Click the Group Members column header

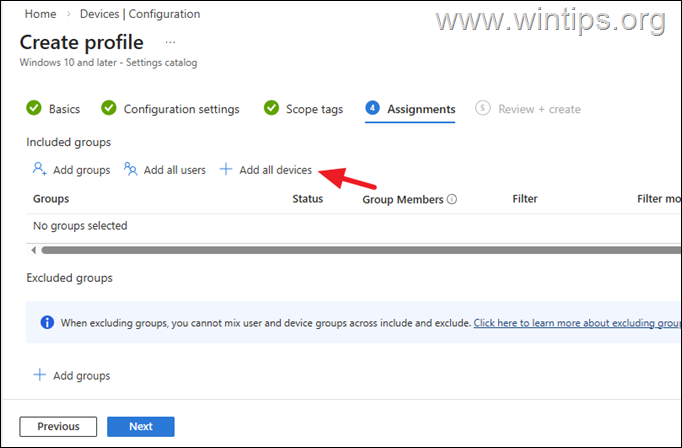(403, 199)
